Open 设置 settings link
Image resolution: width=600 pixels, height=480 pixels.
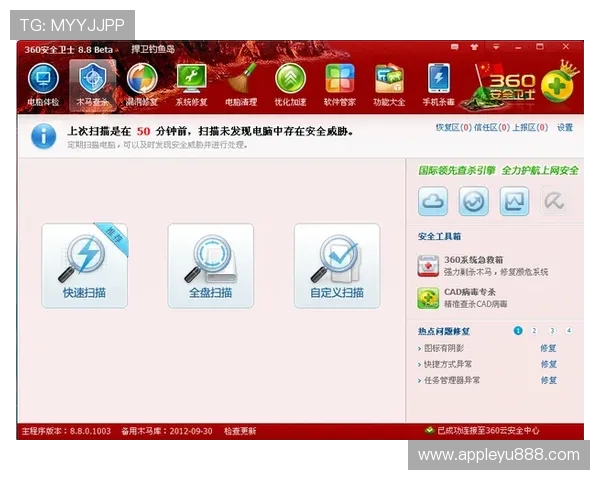pos(565,127)
